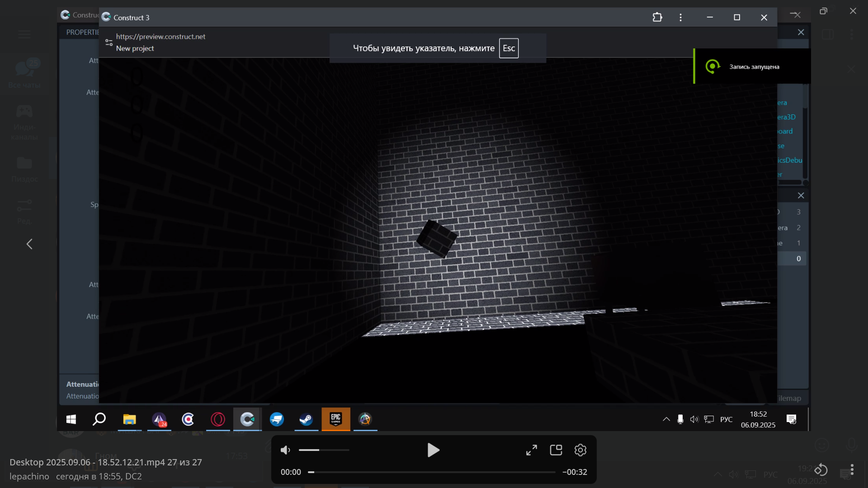
Task: Click the video player volume slider
Action: (x=324, y=450)
